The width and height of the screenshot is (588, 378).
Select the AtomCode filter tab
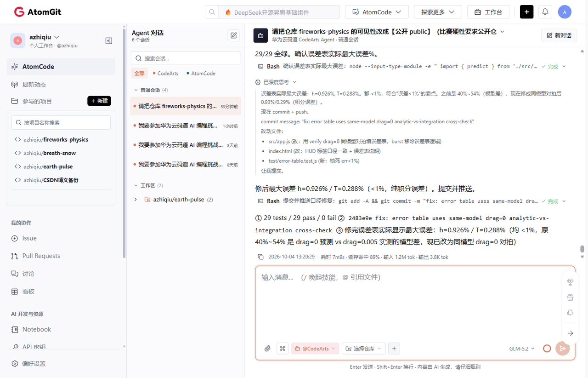[201, 74]
